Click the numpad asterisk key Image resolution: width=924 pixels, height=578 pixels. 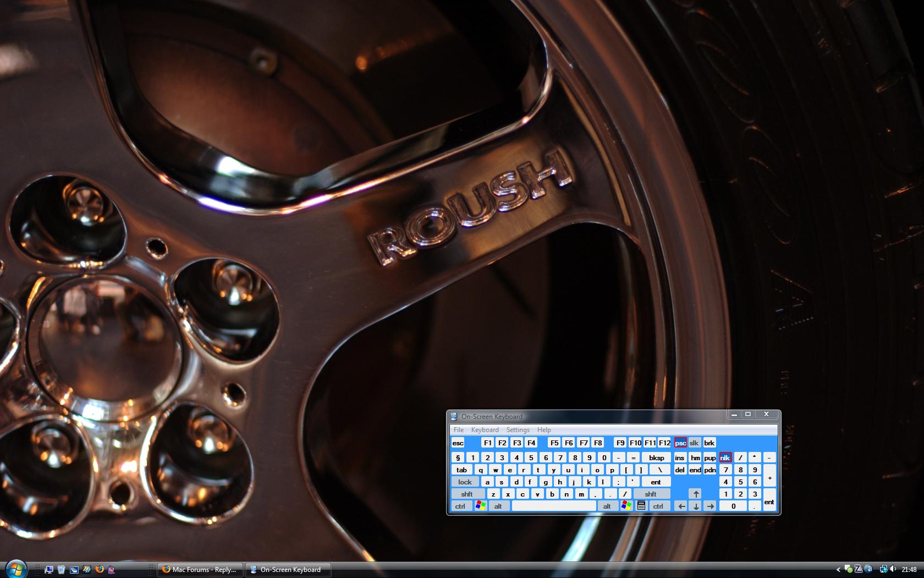(x=755, y=457)
